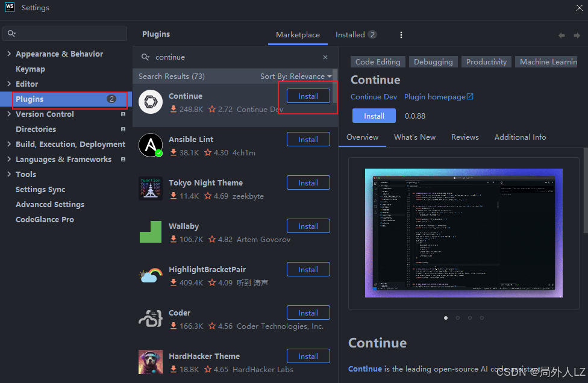
Task: Click the plugin results list scrollbar
Action: [x=335, y=86]
